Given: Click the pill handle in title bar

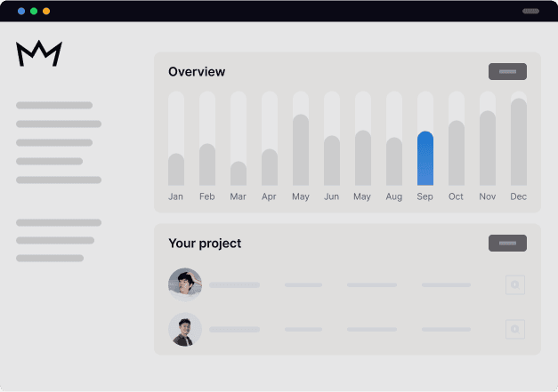Looking at the screenshot, I should (530, 11).
